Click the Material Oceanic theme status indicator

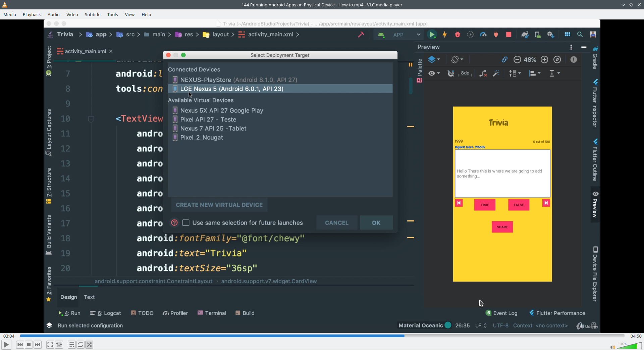point(425,326)
